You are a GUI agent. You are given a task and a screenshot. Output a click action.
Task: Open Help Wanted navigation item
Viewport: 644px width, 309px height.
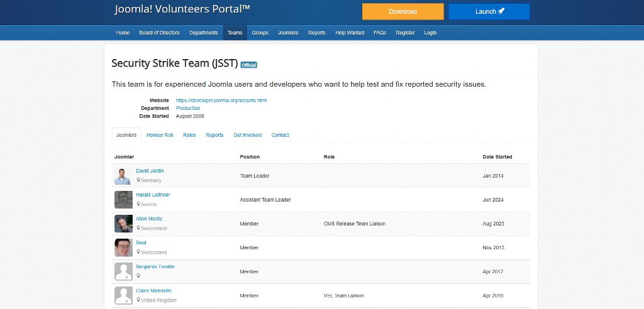(350, 33)
